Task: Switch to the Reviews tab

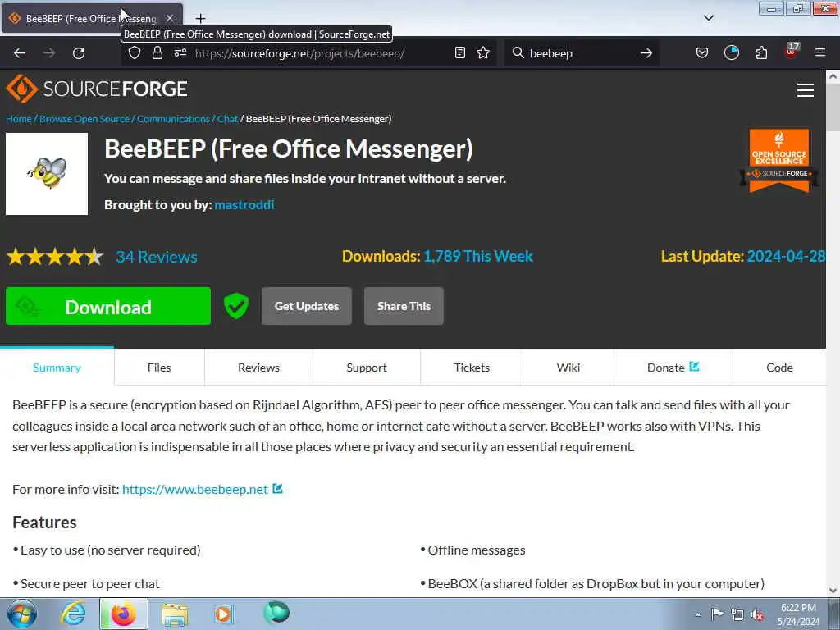Action: [x=258, y=367]
